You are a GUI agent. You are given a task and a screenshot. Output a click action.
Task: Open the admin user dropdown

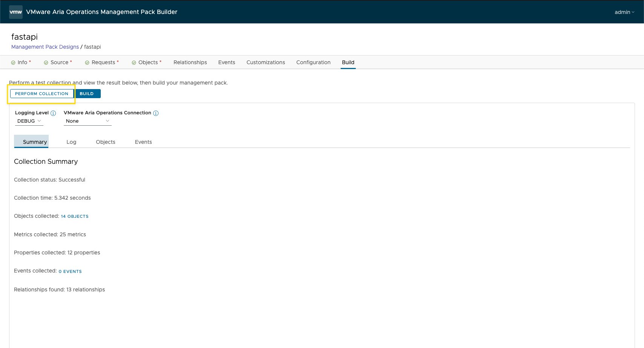pos(624,12)
